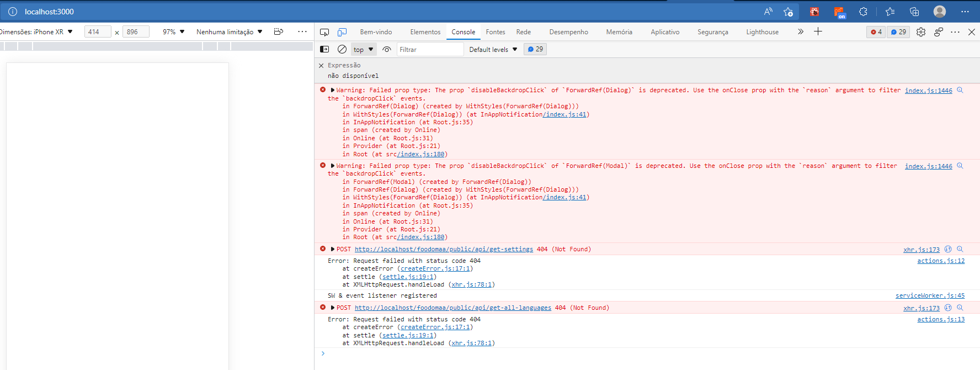Open index.js:1446 link on Dialog warning

929,91
